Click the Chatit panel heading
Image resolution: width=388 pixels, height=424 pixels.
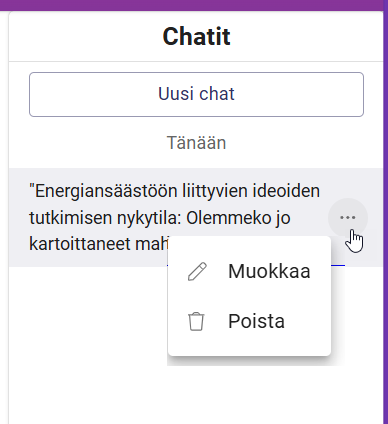(196, 36)
